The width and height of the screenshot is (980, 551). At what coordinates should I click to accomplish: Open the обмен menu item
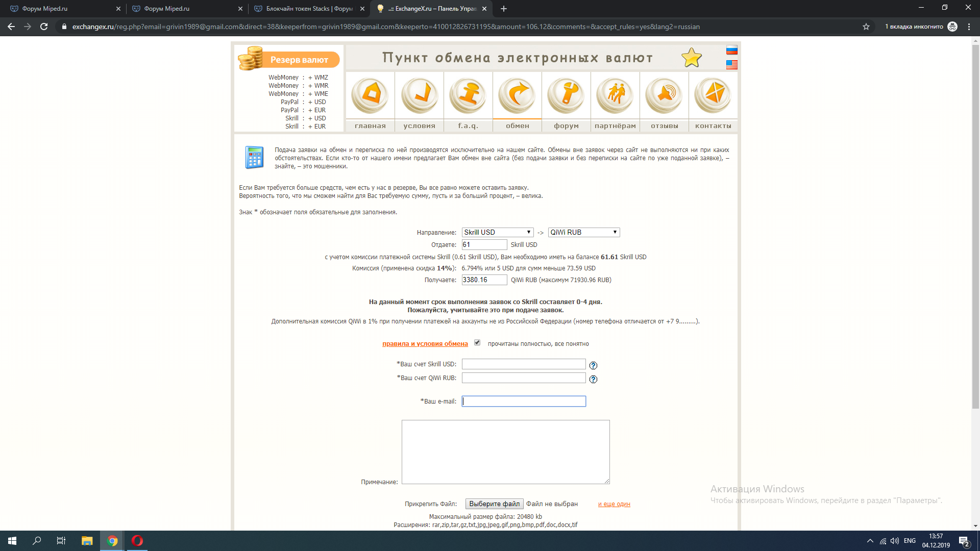click(x=517, y=126)
